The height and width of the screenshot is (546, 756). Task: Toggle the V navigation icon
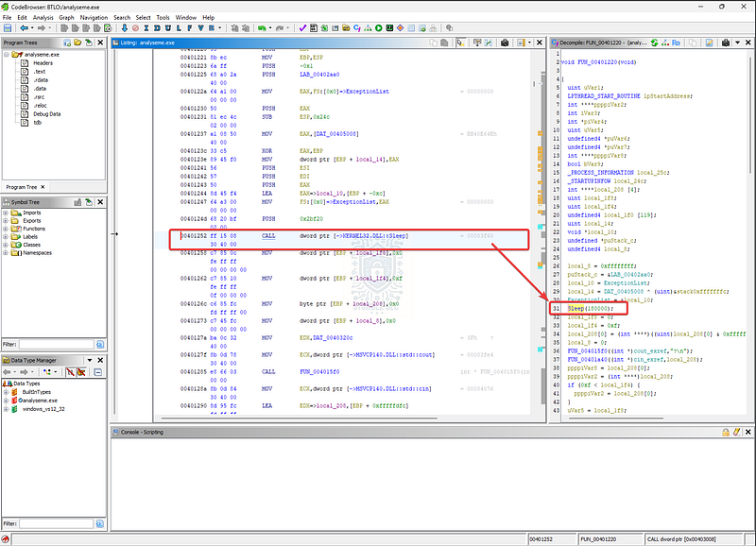[201, 28]
